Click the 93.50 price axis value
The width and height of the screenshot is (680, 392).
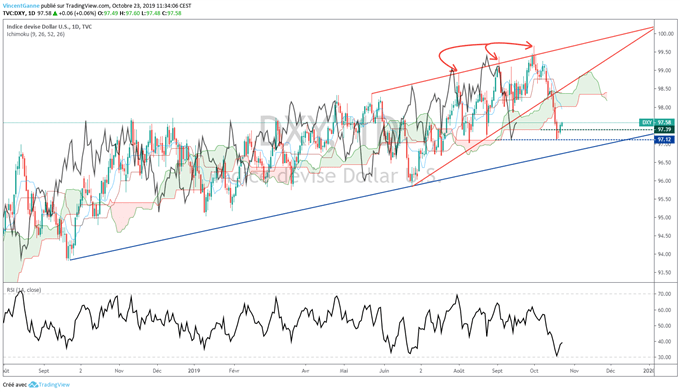[665, 273]
